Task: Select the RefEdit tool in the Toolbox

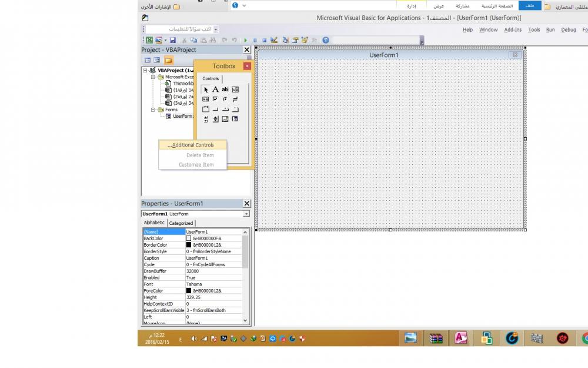Action: [x=235, y=119]
